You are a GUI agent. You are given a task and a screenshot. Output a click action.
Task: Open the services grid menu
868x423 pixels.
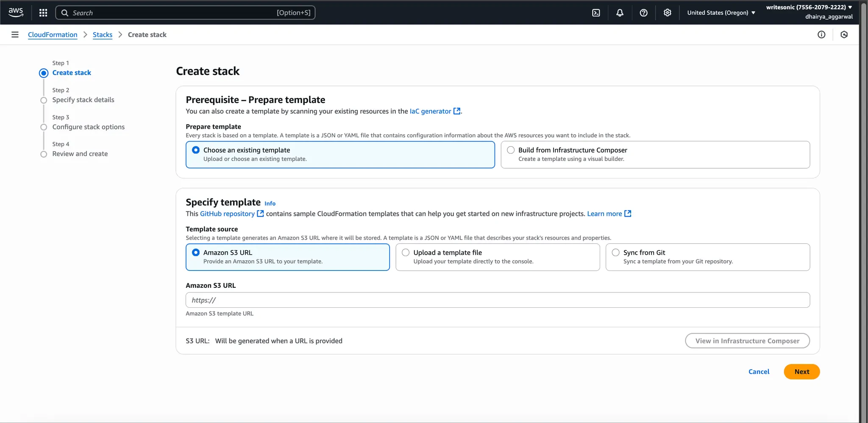(43, 13)
